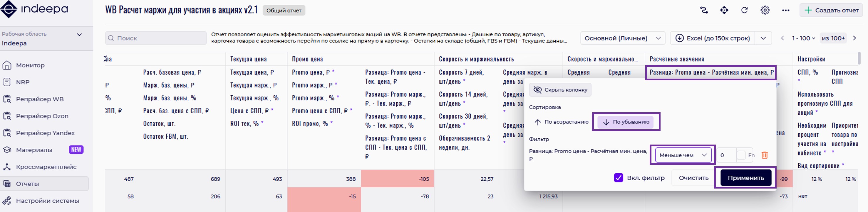The image size is (868, 212).
Task: Click the Создать отчет button
Action: tap(832, 11)
